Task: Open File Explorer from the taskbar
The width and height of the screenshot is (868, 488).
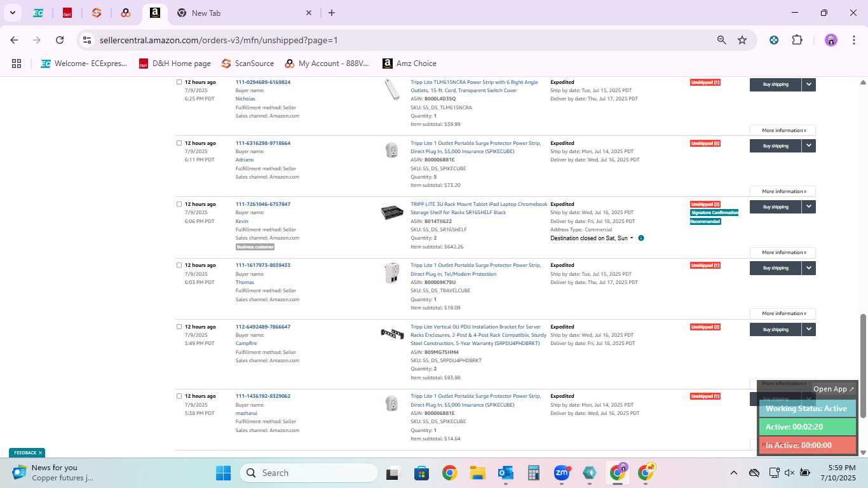Action: [478, 473]
